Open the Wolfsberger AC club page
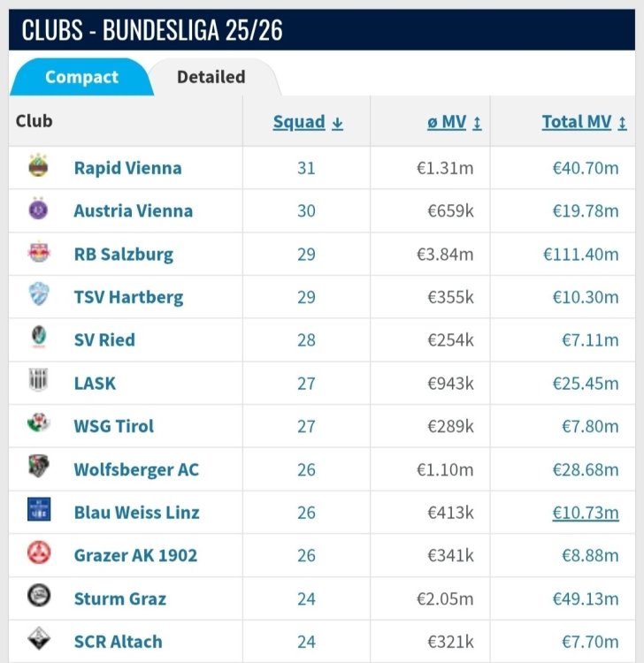Image resolution: width=644 pixels, height=663 pixels. pos(136,469)
